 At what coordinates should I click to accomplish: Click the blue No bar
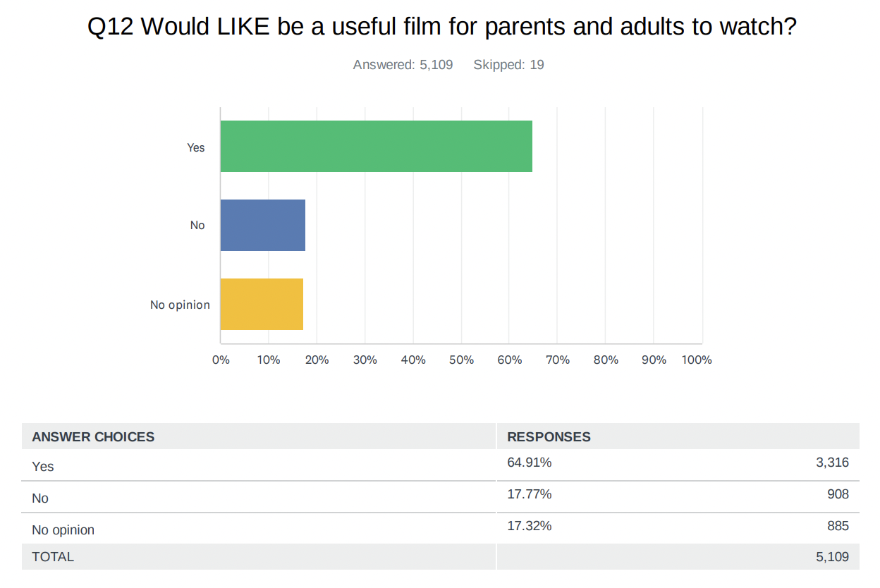(262, 225)
